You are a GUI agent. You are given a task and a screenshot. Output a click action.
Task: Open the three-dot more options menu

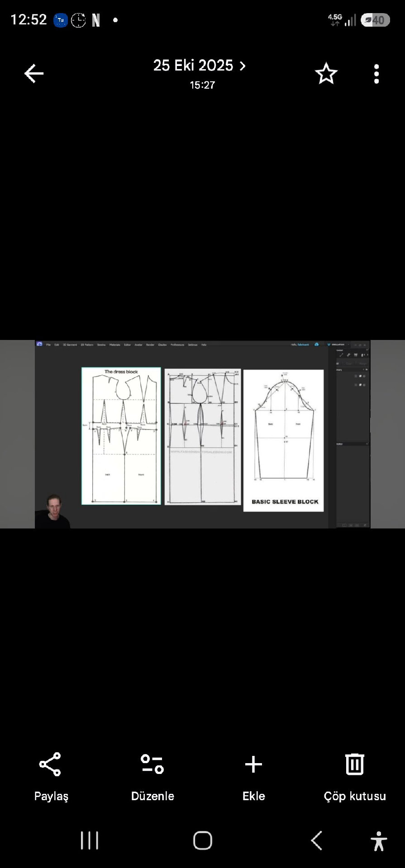[376, 74]
